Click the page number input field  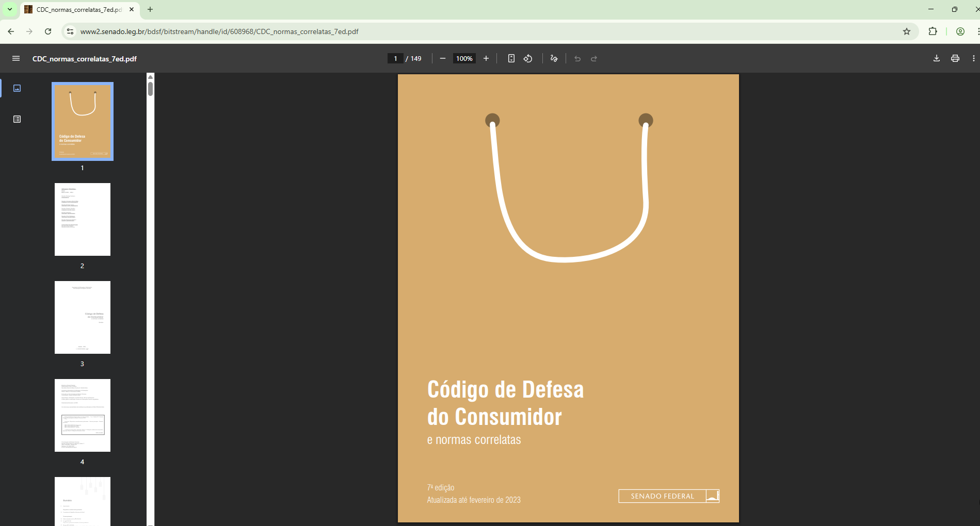tap(395, 59)
